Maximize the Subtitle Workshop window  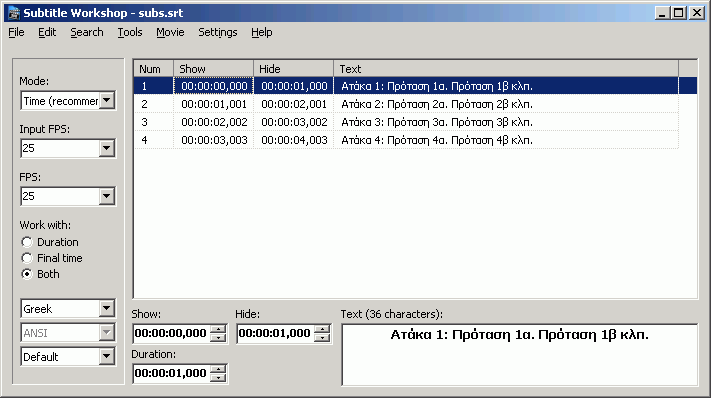point(678,13)
